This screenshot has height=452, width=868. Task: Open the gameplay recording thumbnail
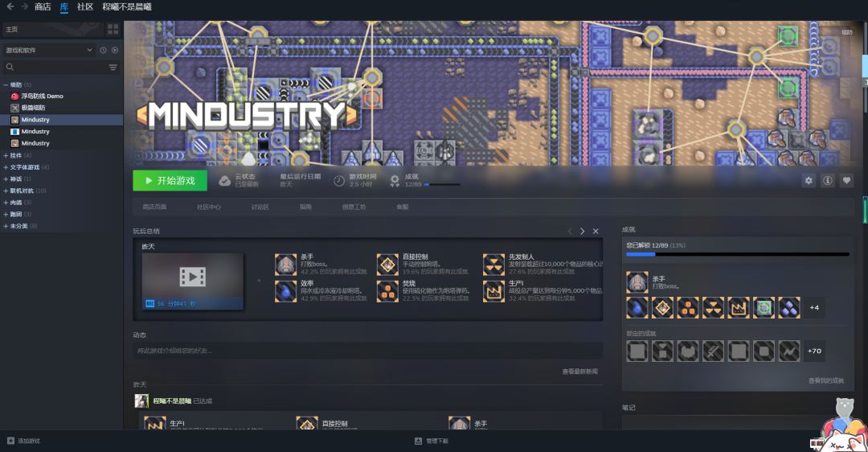click(x=193, y=281)
